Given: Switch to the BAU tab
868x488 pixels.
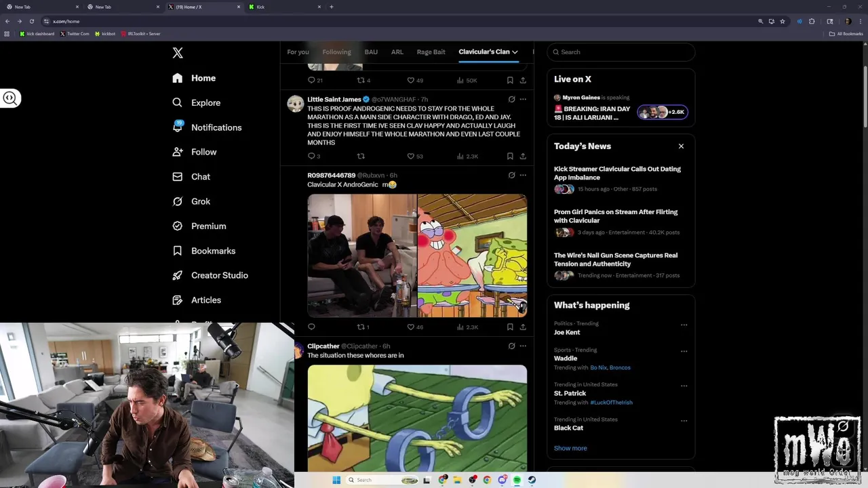Looking at the screenshot, I should [371, 52].
